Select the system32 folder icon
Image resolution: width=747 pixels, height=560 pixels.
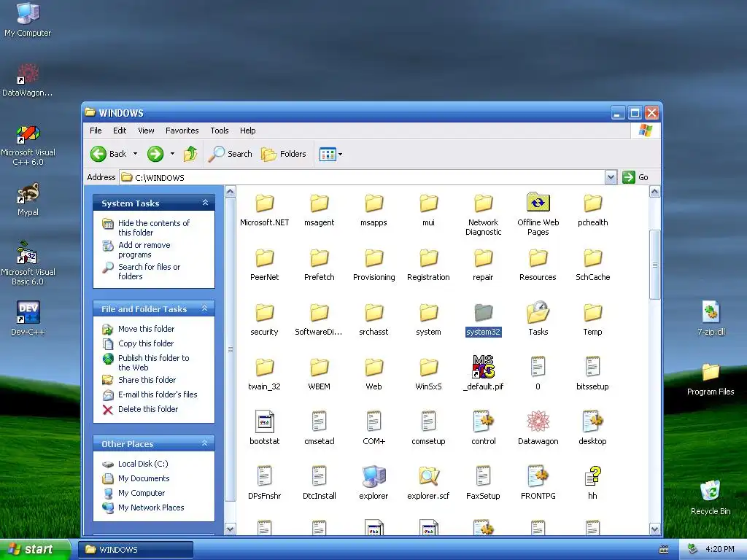[483, 314]
